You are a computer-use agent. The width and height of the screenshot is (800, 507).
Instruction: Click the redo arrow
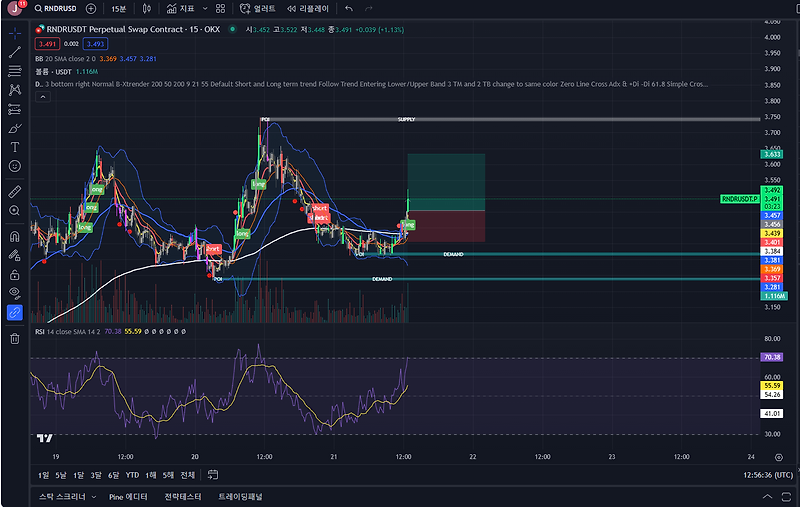click(x=369, y=9)
